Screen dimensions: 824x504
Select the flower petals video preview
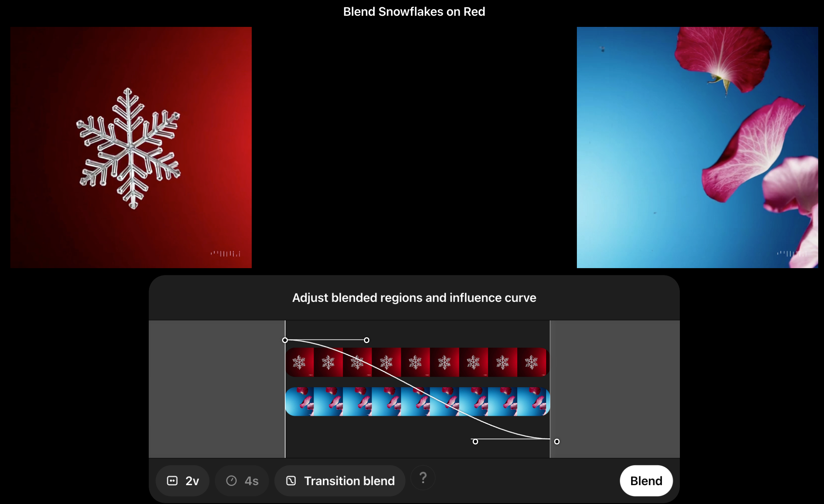pyautogui.click(x=697, y=147)
